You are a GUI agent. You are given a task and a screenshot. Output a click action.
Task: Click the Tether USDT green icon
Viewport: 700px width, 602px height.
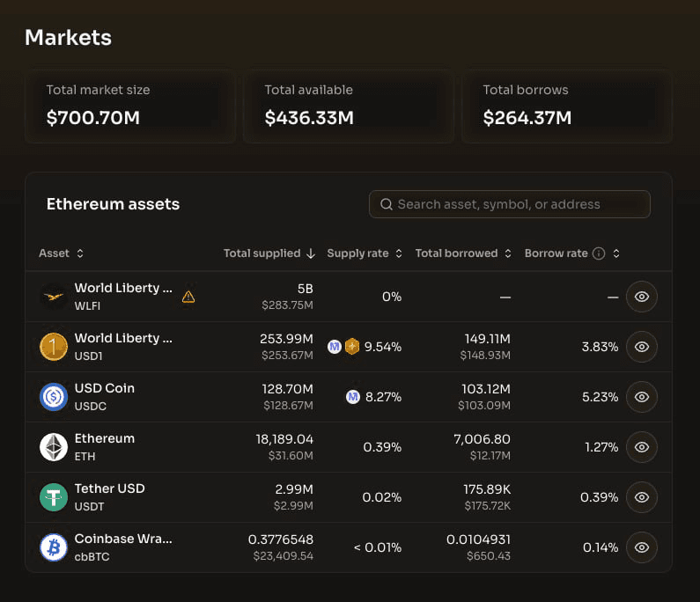click(x=54, y=497)
